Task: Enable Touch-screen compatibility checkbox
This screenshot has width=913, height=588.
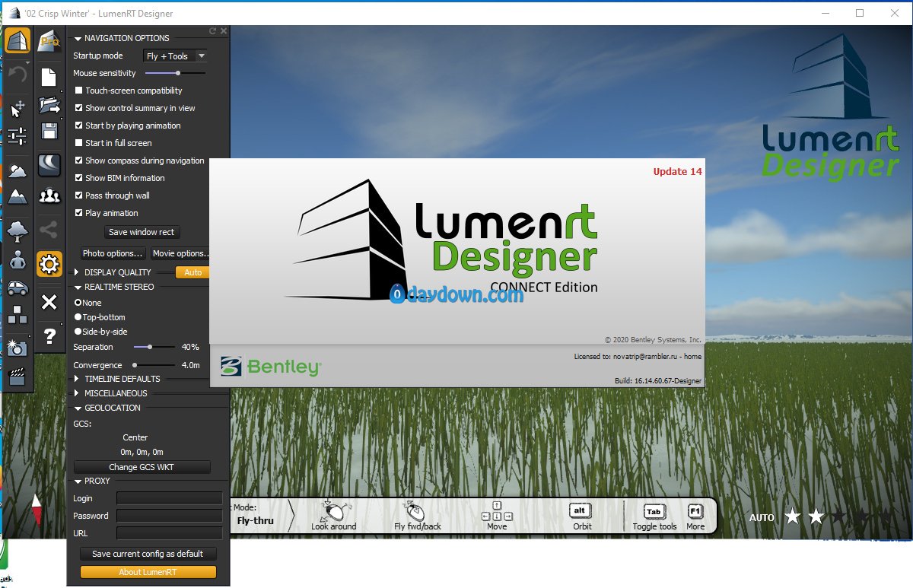Action: 78,91
